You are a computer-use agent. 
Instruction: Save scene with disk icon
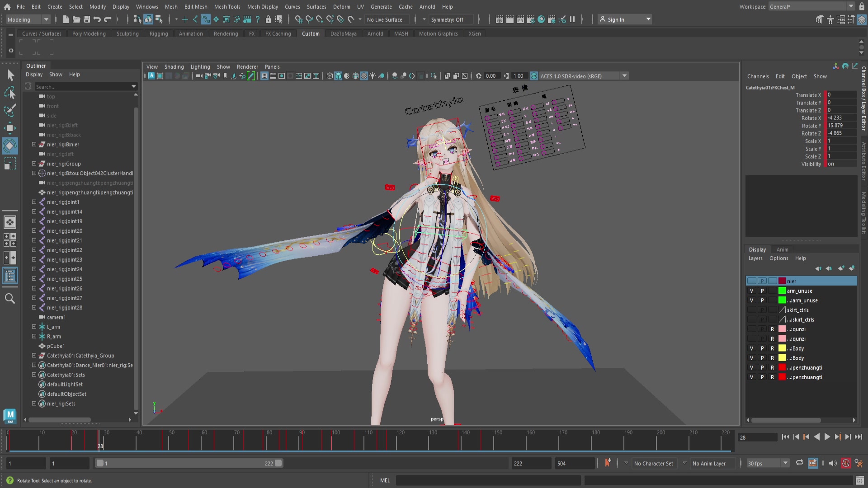(87, 19)
